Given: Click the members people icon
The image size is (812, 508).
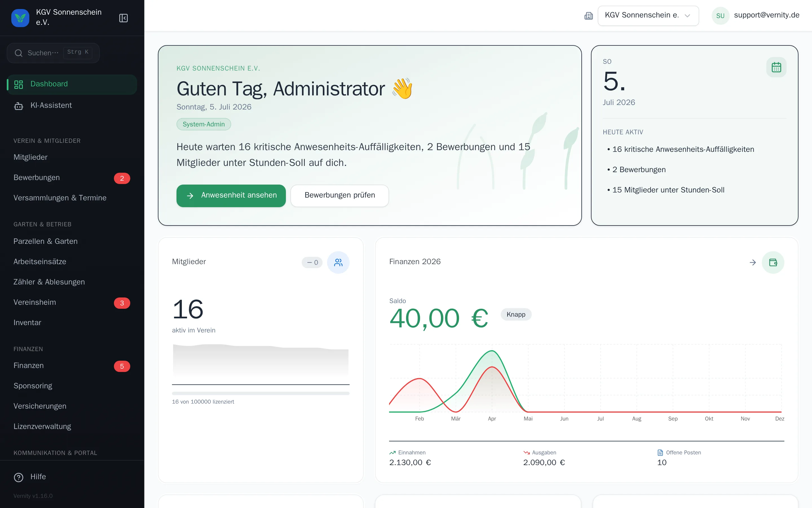Looking at the screenshot, I should click(338, 262).
